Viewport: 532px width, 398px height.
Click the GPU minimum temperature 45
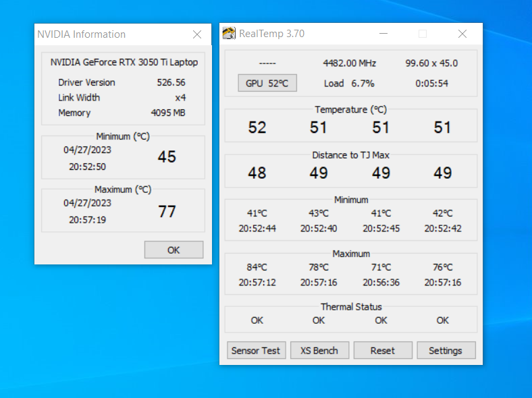tap(167, 157)
